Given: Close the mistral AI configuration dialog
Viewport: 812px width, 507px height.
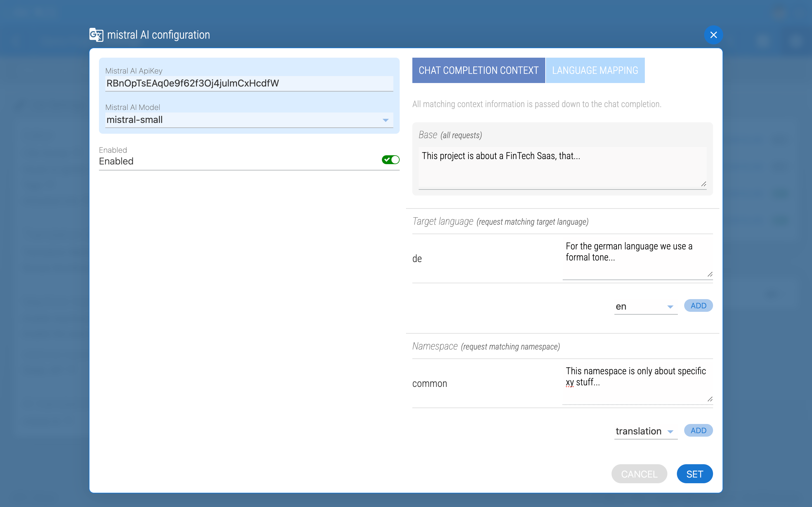Looking at the screenshot, I should [713, 35].
